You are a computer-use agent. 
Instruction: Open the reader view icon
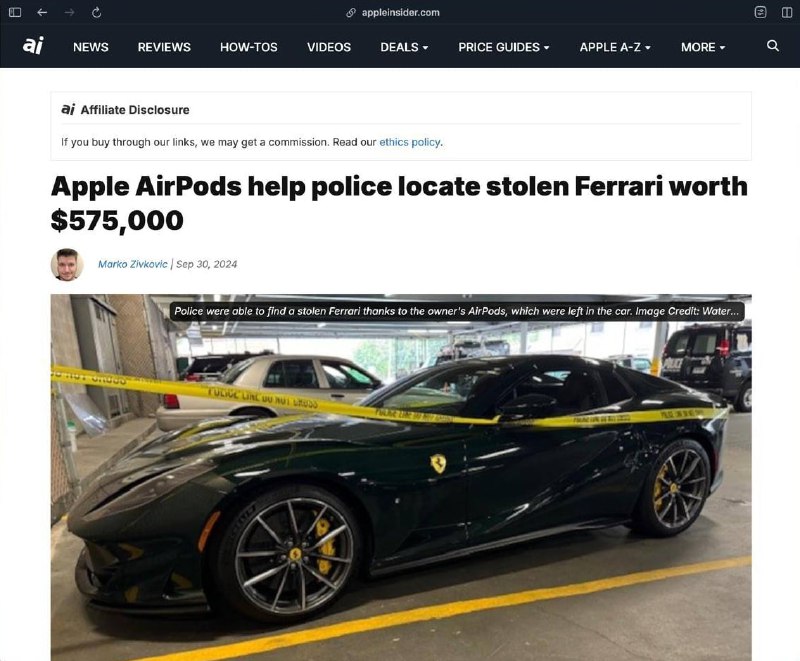(x=760, y=12)
